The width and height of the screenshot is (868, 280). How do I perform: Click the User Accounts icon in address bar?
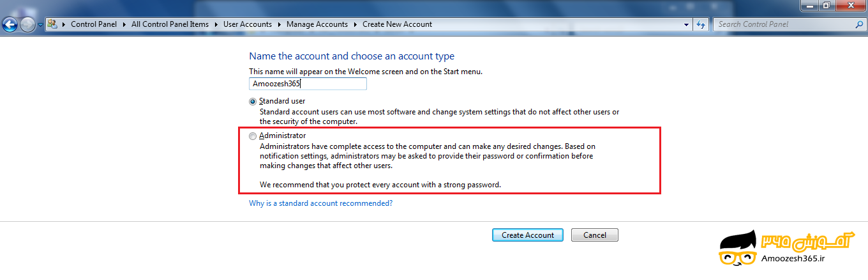pyautogui.click(x=52, y=24)
